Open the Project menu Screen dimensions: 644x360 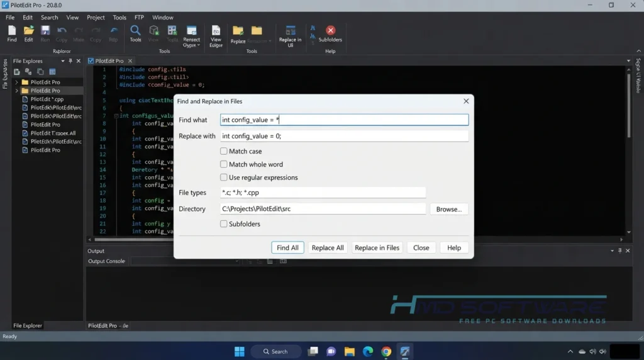(x=96, y=17)
